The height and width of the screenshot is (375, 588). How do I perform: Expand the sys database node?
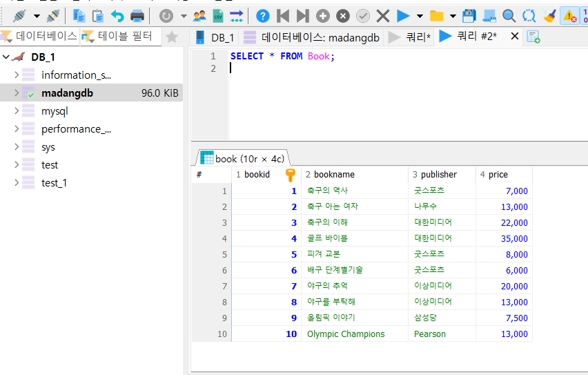click(x=17, y=147)
